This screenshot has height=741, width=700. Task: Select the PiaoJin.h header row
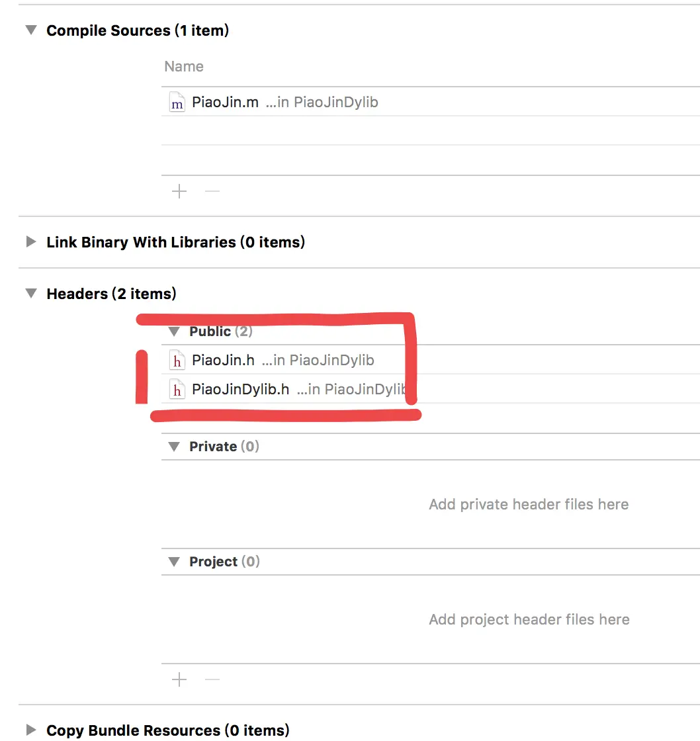coord(431,360)
